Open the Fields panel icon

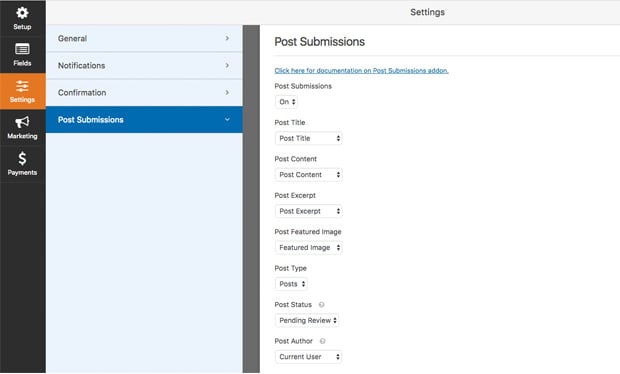pos(22,49)
